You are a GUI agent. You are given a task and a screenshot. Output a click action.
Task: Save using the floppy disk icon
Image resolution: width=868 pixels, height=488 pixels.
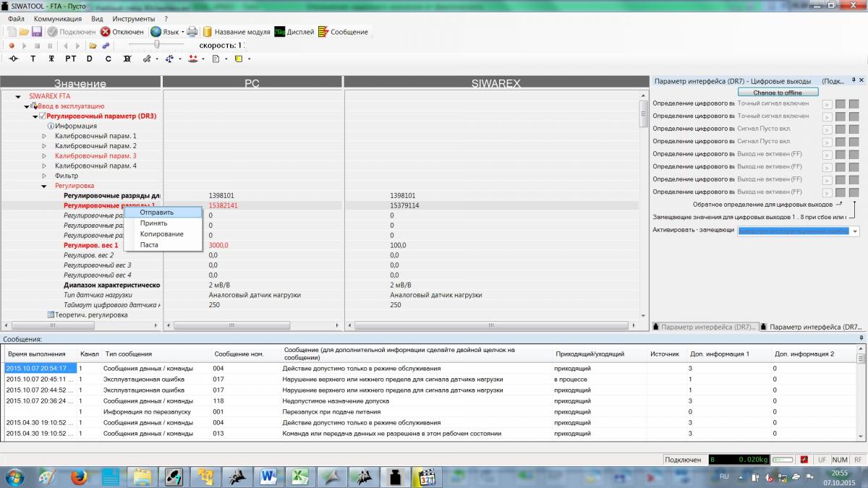coord(36,32)
